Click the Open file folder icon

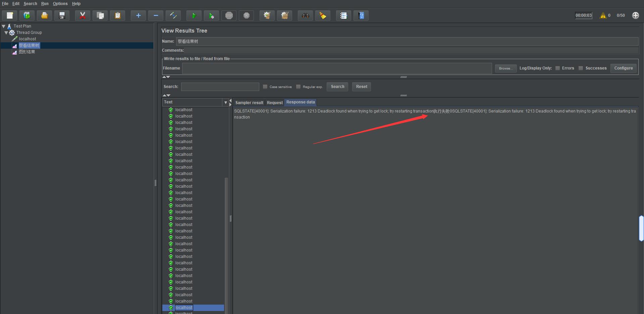point(44,15)
